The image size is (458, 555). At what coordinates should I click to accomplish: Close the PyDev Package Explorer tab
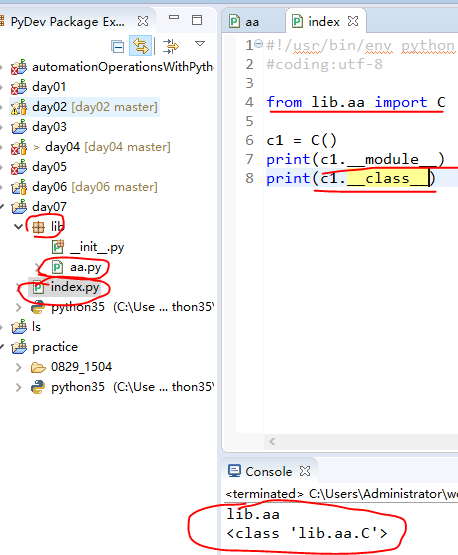(x=143, y=21)
